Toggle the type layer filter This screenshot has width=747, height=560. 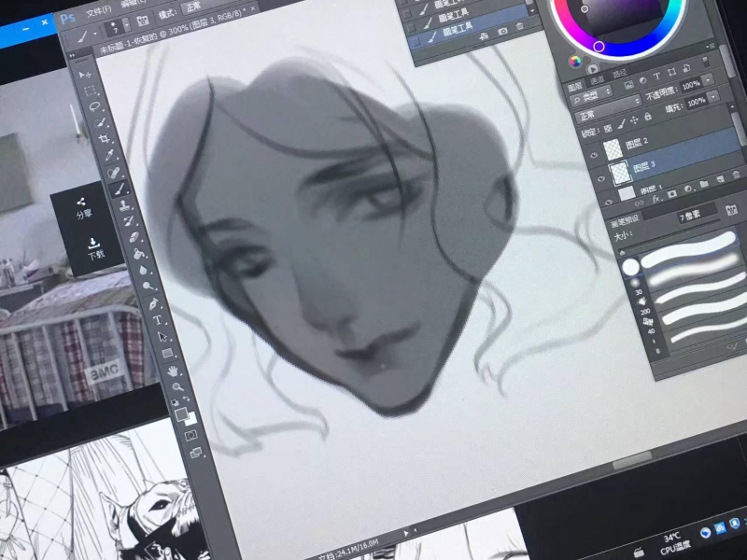656,77
